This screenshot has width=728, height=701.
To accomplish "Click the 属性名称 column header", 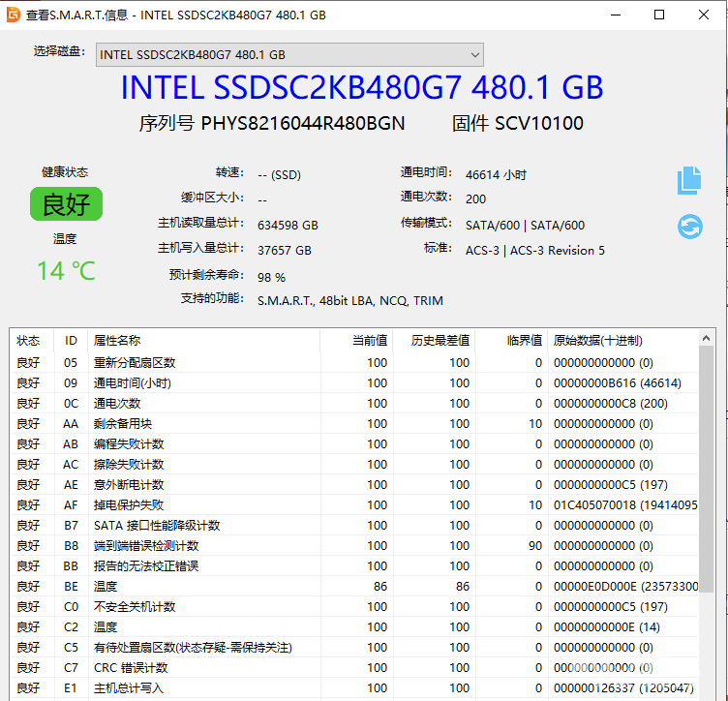I will [x=116, y=341].
